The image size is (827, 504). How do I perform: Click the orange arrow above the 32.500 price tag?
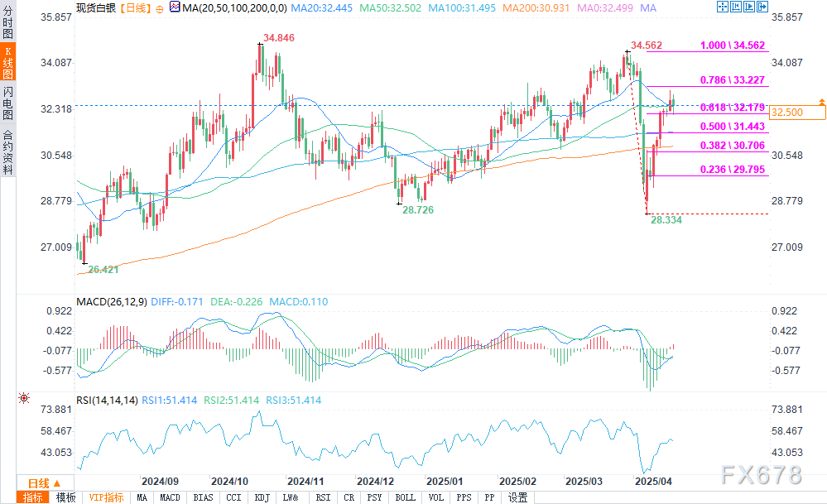click(821, 101)
